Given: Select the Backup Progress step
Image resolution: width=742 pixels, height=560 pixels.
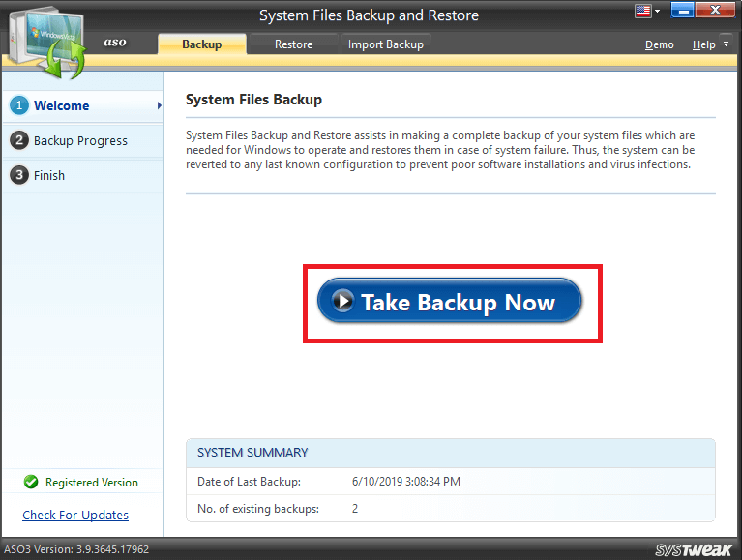Looking at the screenshot, I should pos(83,140).
